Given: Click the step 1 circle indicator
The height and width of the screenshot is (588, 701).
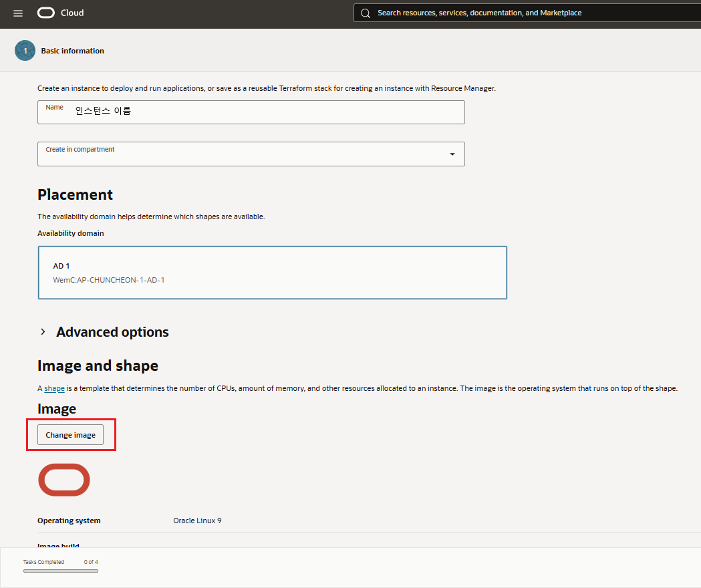Looking at the screenshot, I should (25, 51).
